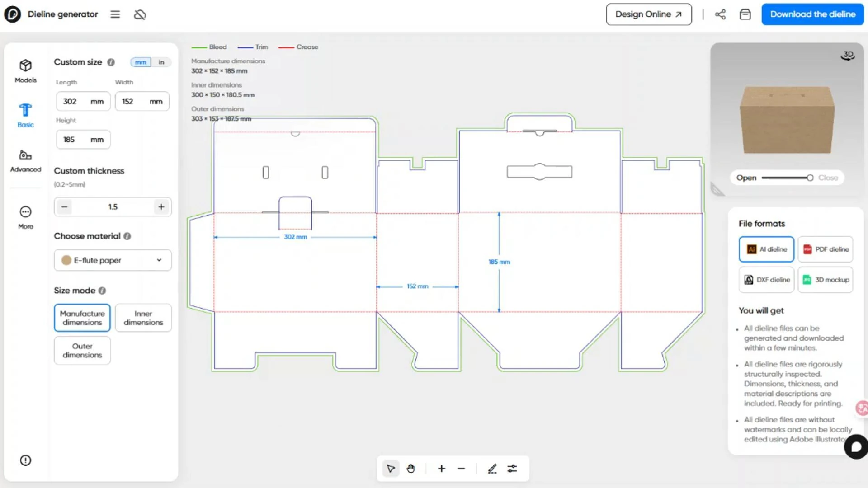Open the display settings sliders tool
868x488 pixels.
512,469
